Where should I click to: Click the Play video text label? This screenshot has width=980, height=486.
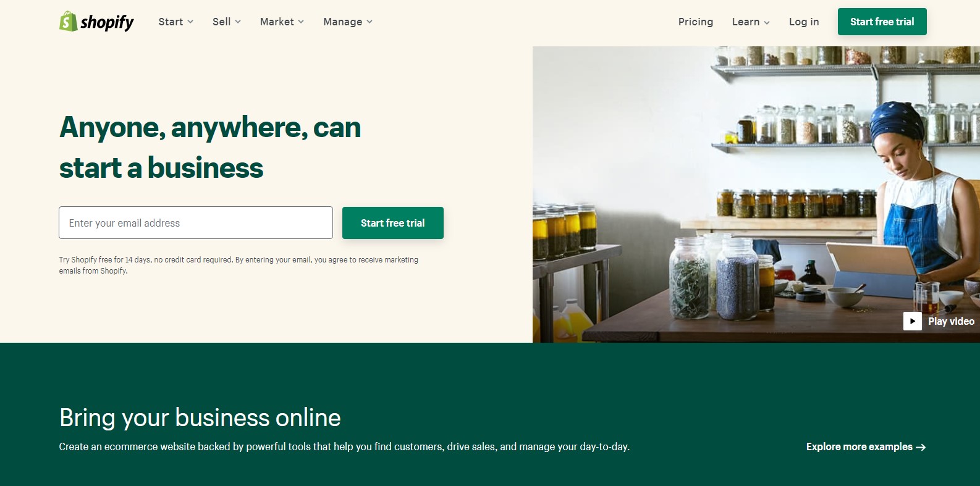pyautogui.click(x=951, y=321)
